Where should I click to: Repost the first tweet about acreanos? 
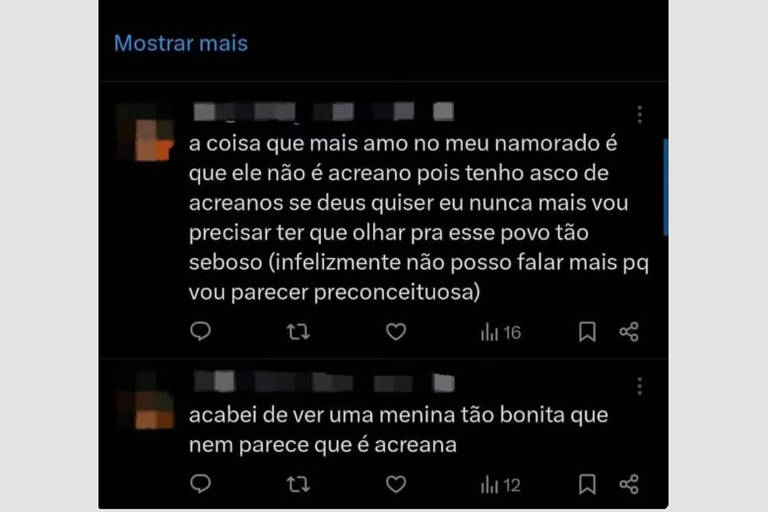298,332
